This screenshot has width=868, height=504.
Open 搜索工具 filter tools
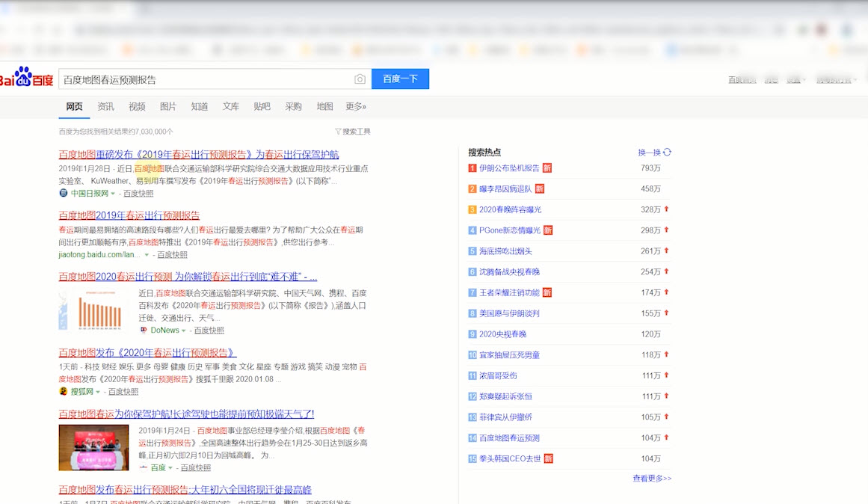pos(353,132)
